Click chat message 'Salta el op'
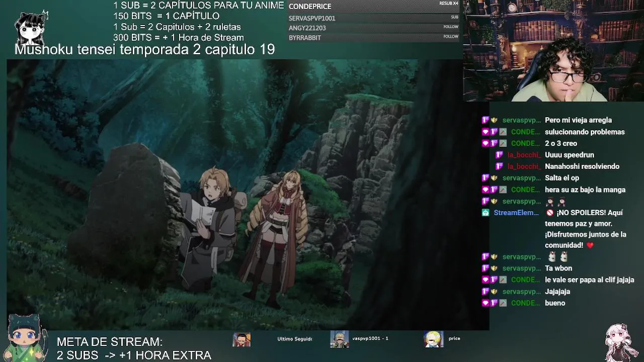 click(562, 178)
